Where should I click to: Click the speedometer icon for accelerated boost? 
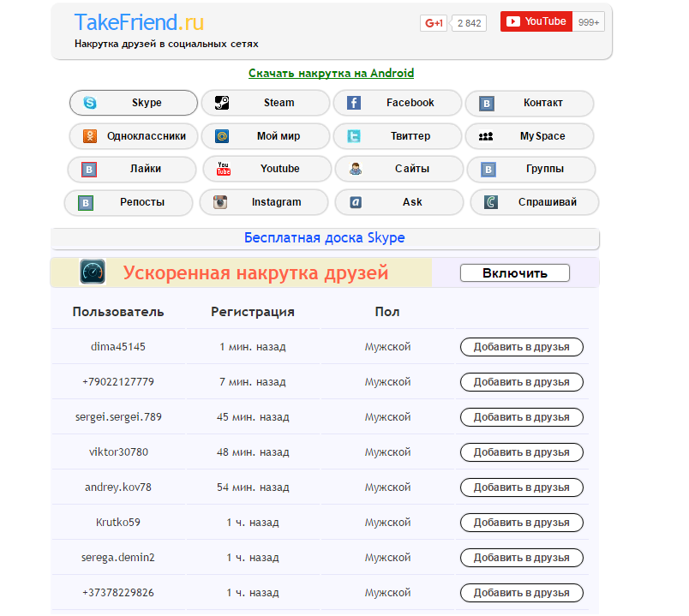point(93,272)
